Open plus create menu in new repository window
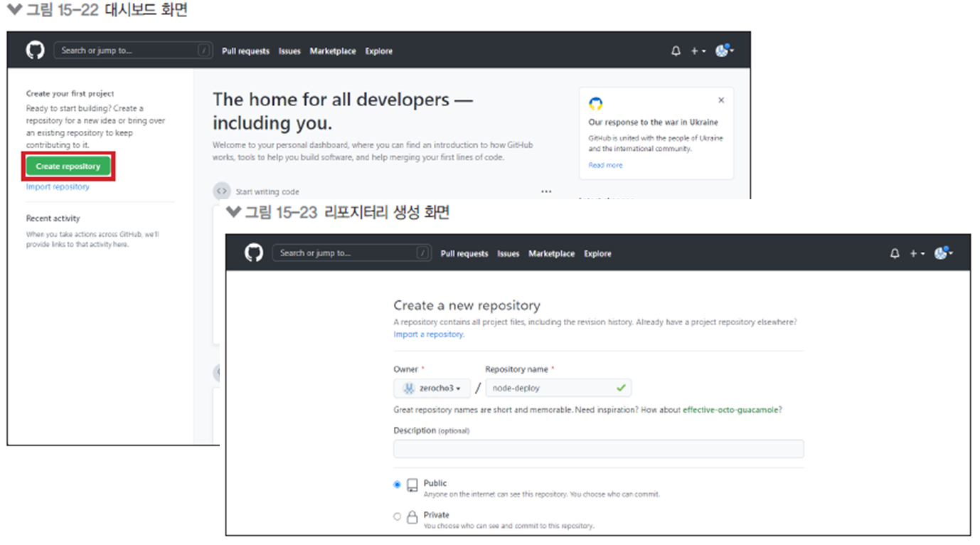 (x=917, y=253)
